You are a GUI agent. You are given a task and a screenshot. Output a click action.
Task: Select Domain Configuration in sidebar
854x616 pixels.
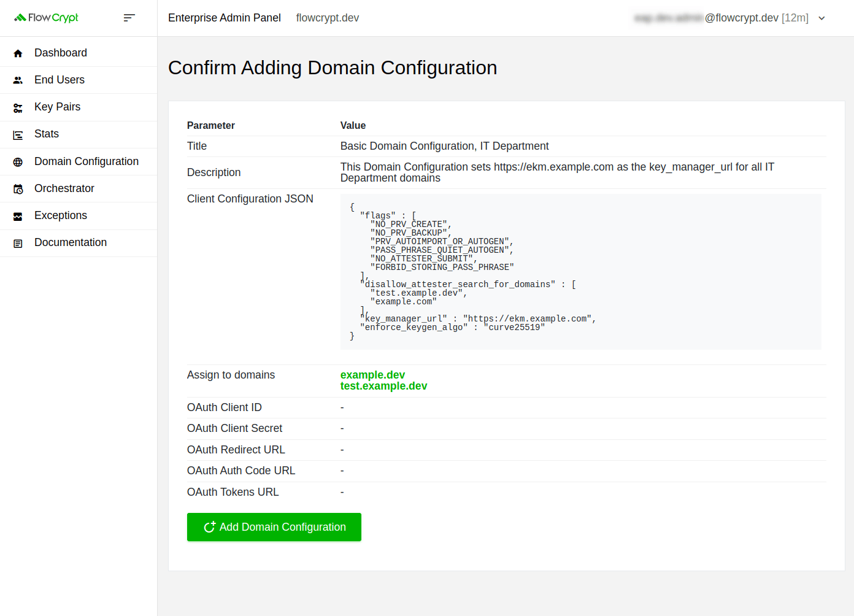point(79,161)
